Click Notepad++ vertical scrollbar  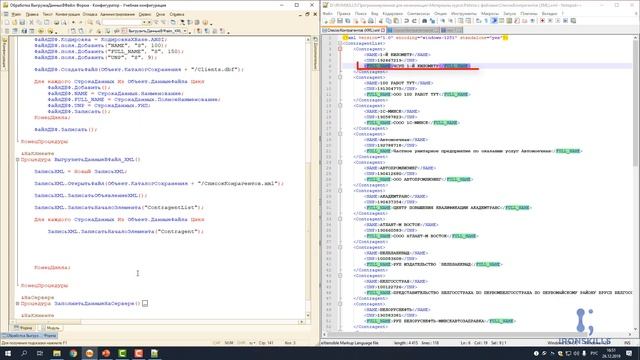pyautogui.click(x=636, y=184)
